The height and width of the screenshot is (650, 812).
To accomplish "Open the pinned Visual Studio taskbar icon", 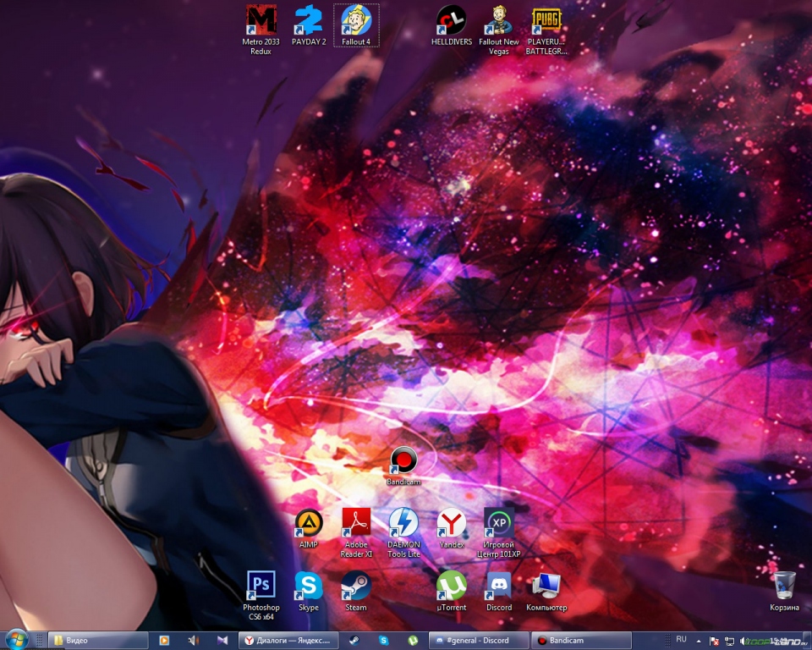I will click(x=222, y=641).
